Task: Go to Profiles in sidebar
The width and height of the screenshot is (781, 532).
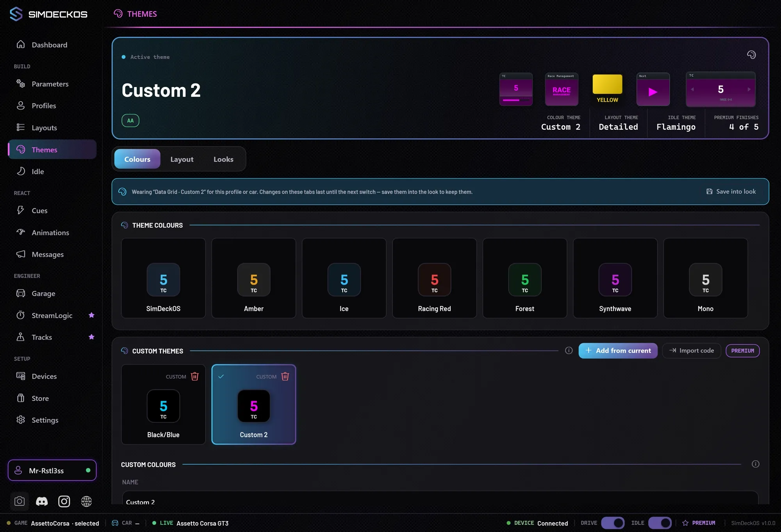Action: click(52, 105)
